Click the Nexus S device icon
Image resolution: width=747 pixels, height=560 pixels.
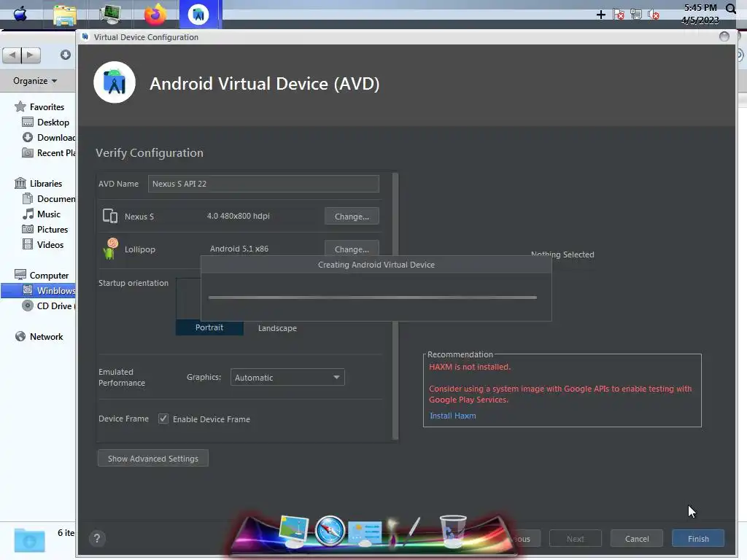point(110,216)
